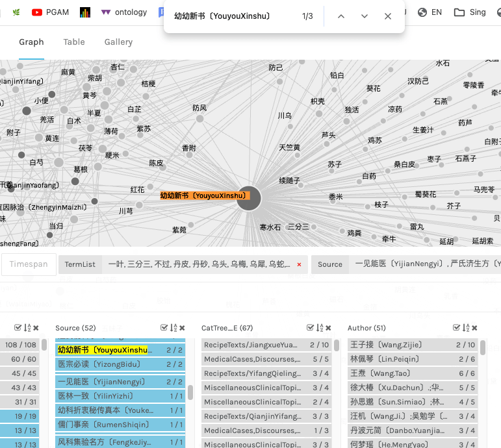501x448 pixels.
Task: Remove the TermList filter with red x
Action: point(299,265)
